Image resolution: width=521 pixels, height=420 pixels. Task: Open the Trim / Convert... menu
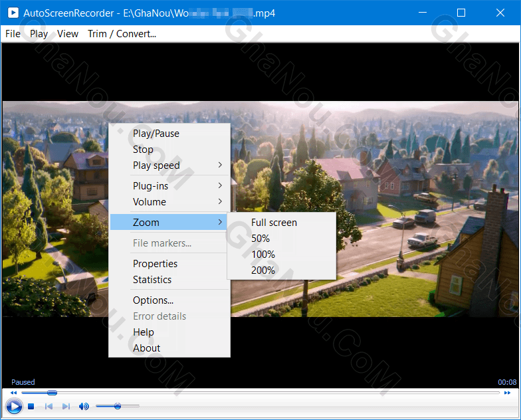(x=122, y=34)
